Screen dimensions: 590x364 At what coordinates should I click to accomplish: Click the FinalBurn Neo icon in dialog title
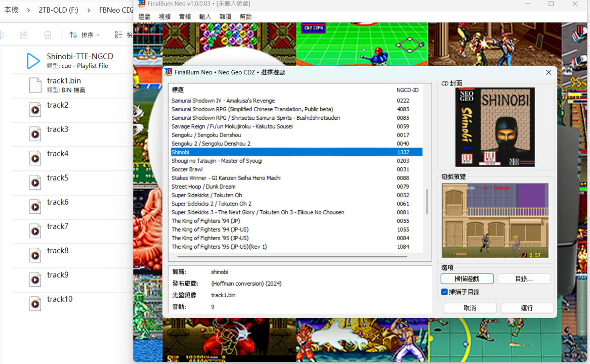[x=168, y=72]
